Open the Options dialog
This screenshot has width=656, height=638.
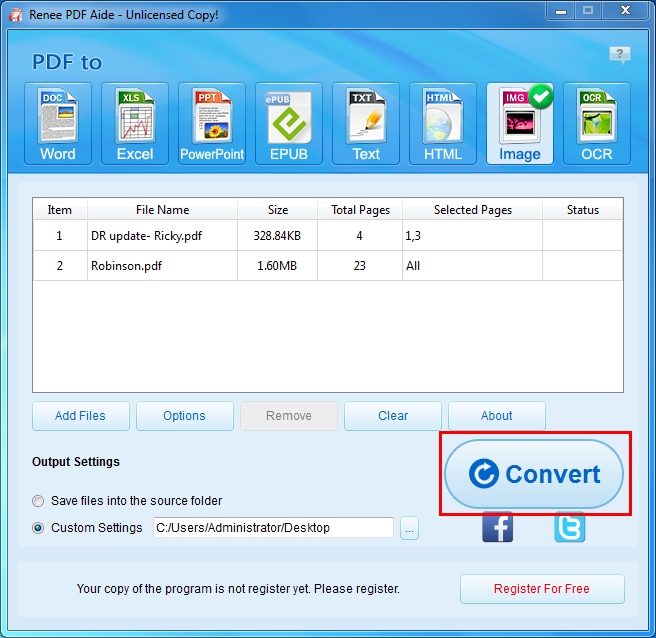coord(184,416)
